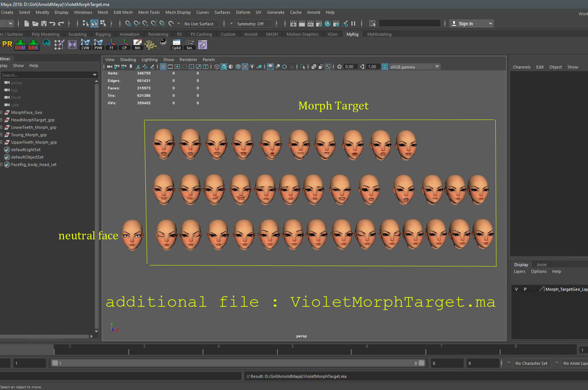Pause Viewport 2.0 display update

(353, 24)
